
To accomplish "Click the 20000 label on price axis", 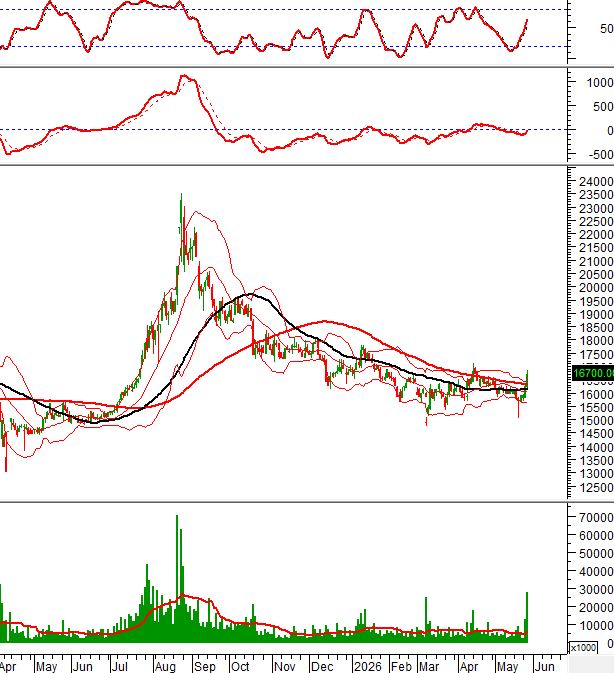I will point(596,288).
